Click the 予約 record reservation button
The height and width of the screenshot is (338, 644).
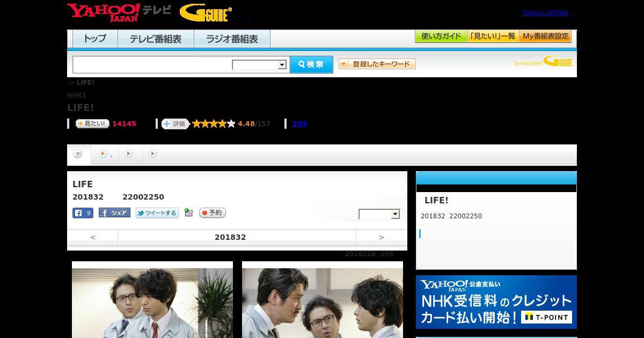[213, 213]
